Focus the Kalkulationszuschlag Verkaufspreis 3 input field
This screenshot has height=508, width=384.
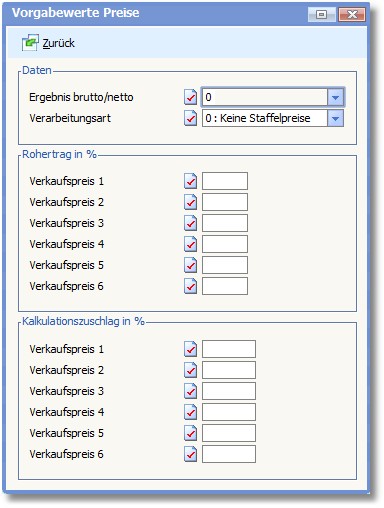pyautogui.click(x=229, y=391)
